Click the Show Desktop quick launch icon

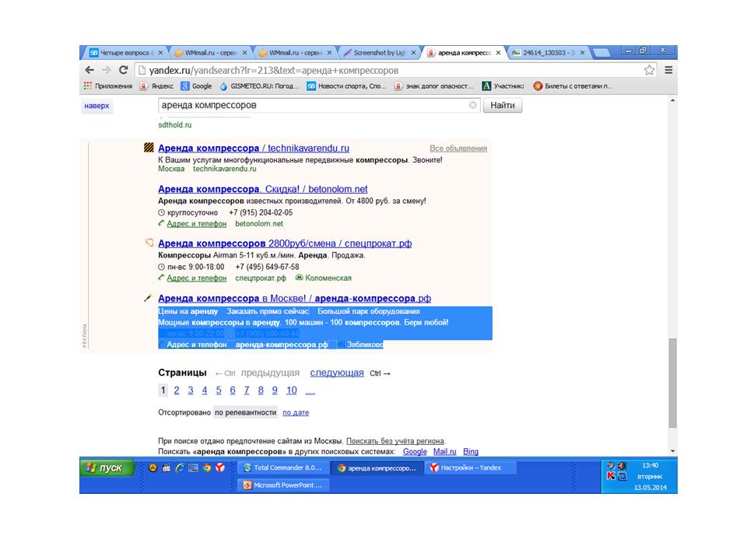click(x=193, y=468)
